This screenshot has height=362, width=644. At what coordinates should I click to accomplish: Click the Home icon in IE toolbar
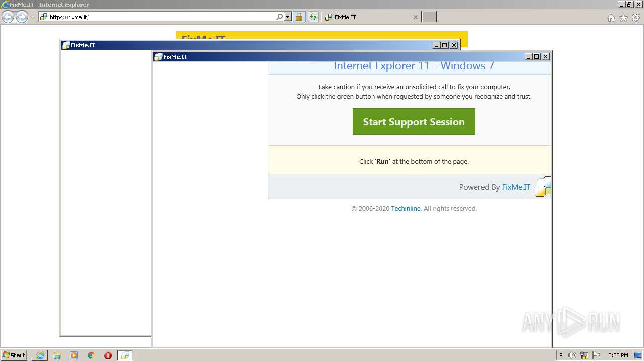611,18
